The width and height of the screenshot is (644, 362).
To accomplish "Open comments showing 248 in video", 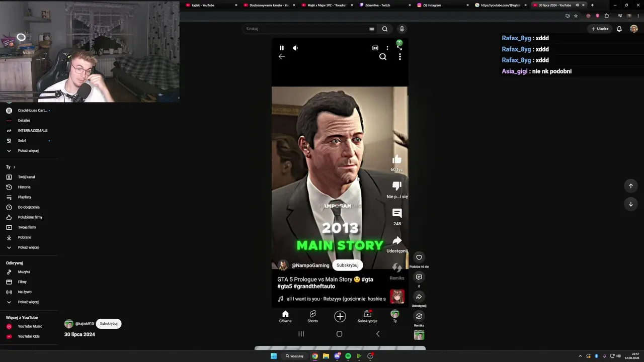I will click(397, 213).
